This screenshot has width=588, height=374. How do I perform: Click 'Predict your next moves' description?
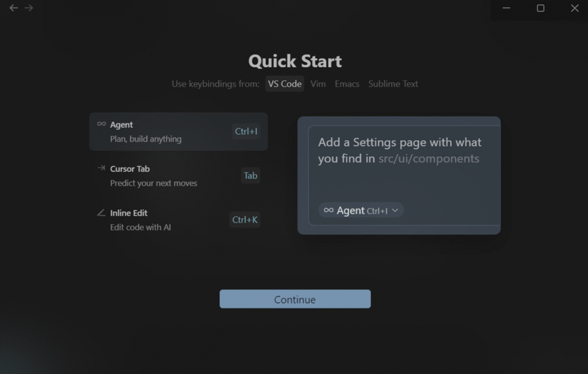[154, 183]
